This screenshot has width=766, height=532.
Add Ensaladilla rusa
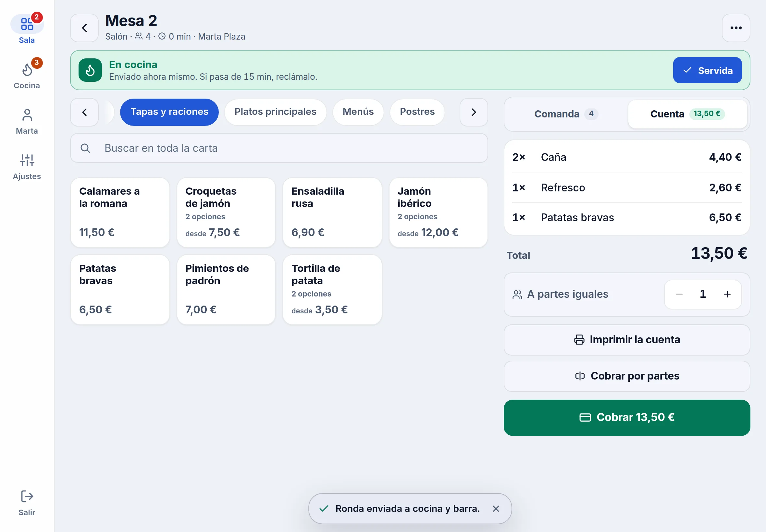click(x=332, y=212)
